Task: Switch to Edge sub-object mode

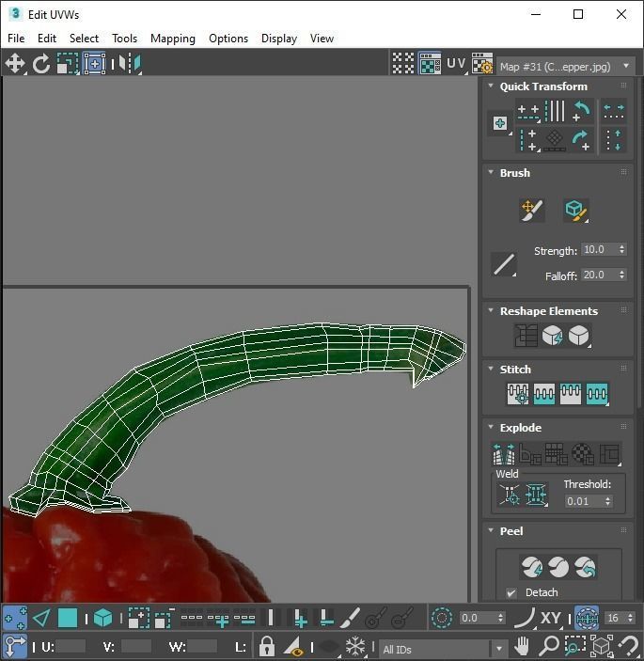Action: point(41,618)
